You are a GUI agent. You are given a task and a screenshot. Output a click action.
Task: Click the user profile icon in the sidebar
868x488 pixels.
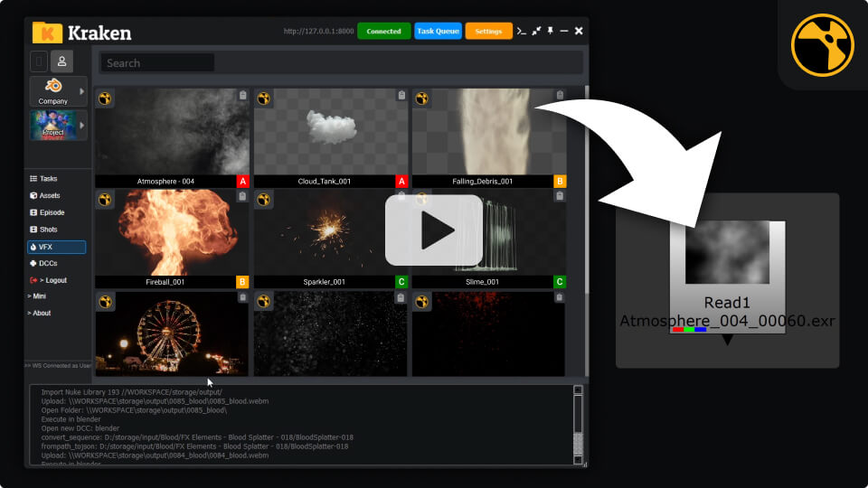coord(61,61)
